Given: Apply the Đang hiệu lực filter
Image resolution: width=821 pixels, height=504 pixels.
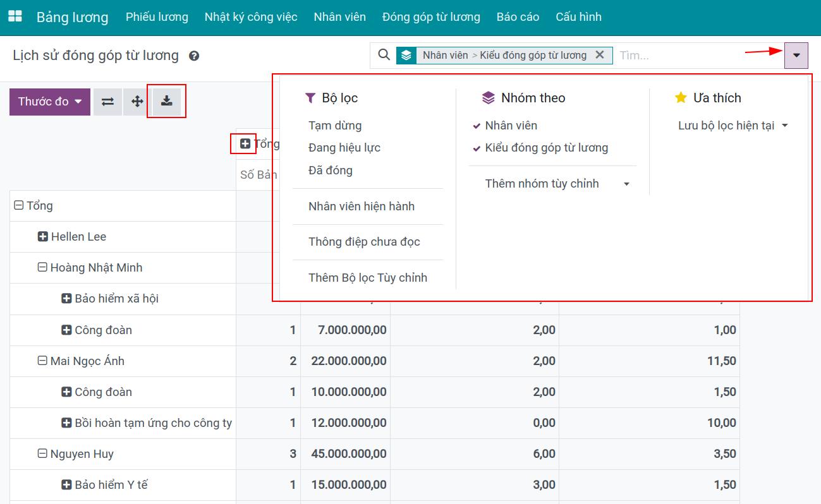Looking at the screenshot, I should 344,148.
